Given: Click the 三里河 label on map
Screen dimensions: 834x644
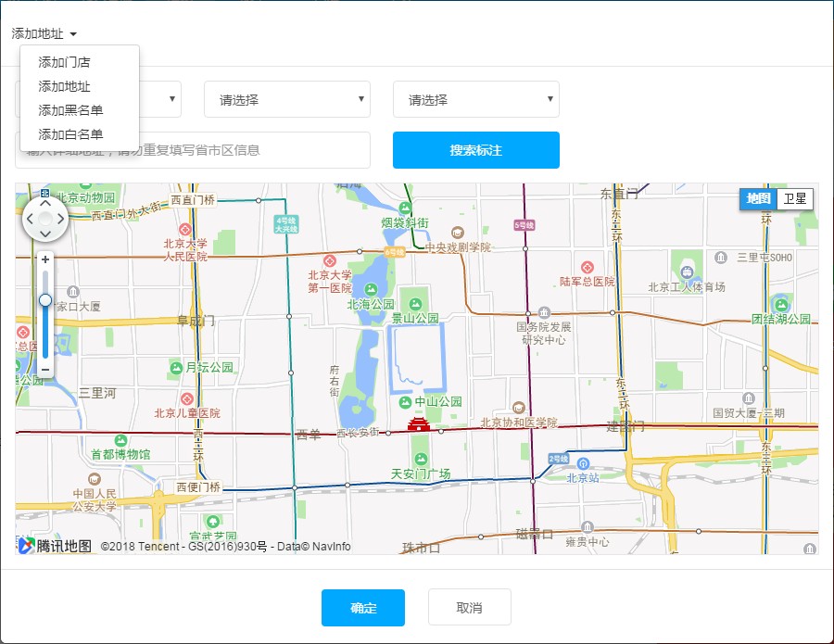Looking at the screenshot, I should pyautogui.click(x=97, y=393).
